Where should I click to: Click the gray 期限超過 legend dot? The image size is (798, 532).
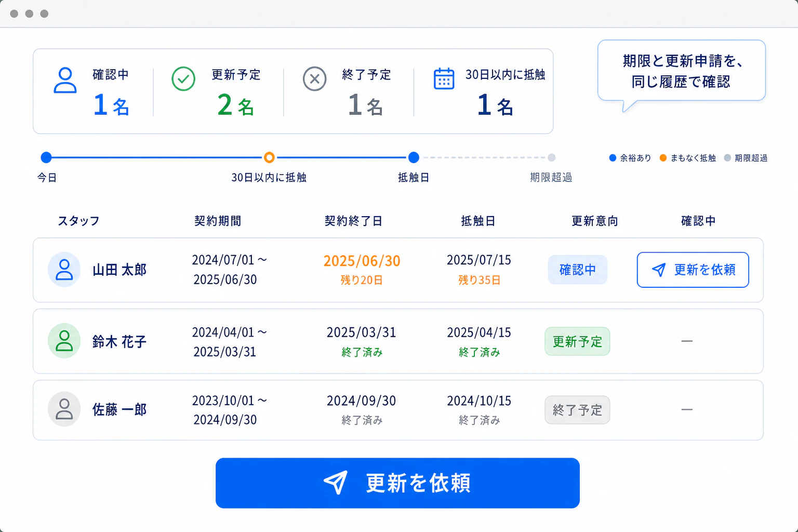click(727, 158)
